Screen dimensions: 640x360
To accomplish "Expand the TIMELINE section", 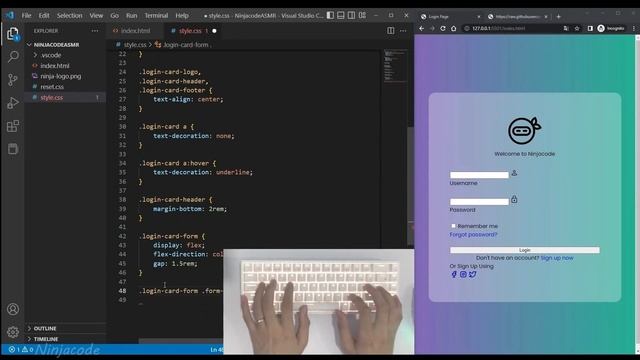I will [42, 339].
